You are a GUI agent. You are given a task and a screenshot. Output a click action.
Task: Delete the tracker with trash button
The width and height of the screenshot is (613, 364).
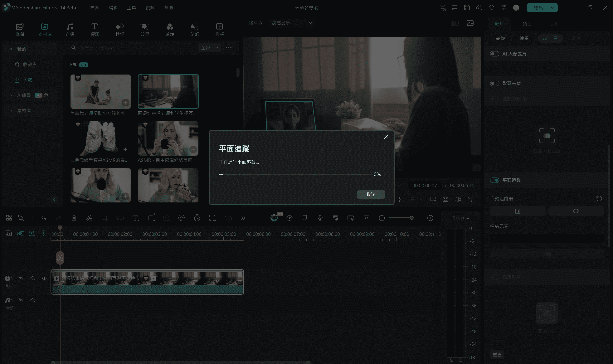[517, 211]
